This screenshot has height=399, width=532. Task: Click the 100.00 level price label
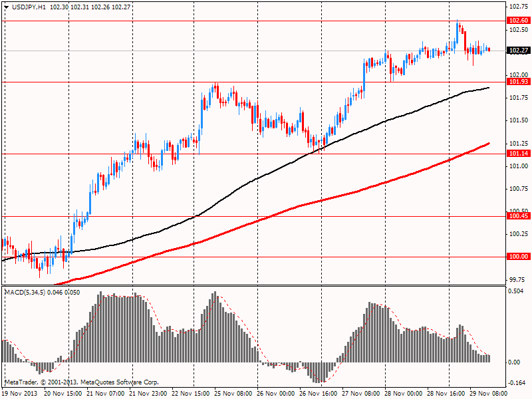(x=518, y=257)
